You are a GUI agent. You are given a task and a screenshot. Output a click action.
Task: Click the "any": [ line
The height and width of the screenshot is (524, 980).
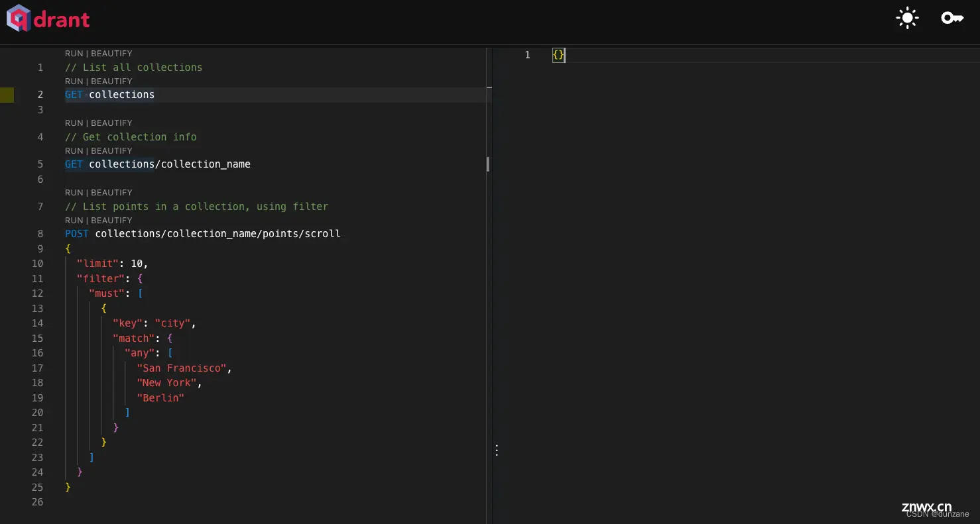(149, 353)
